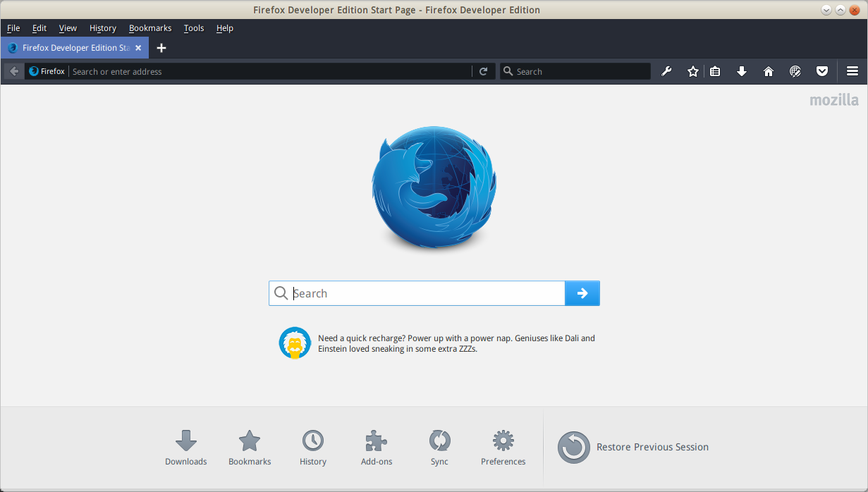
Task: Bookmark this page with the star icon
Action: (693, 71)
